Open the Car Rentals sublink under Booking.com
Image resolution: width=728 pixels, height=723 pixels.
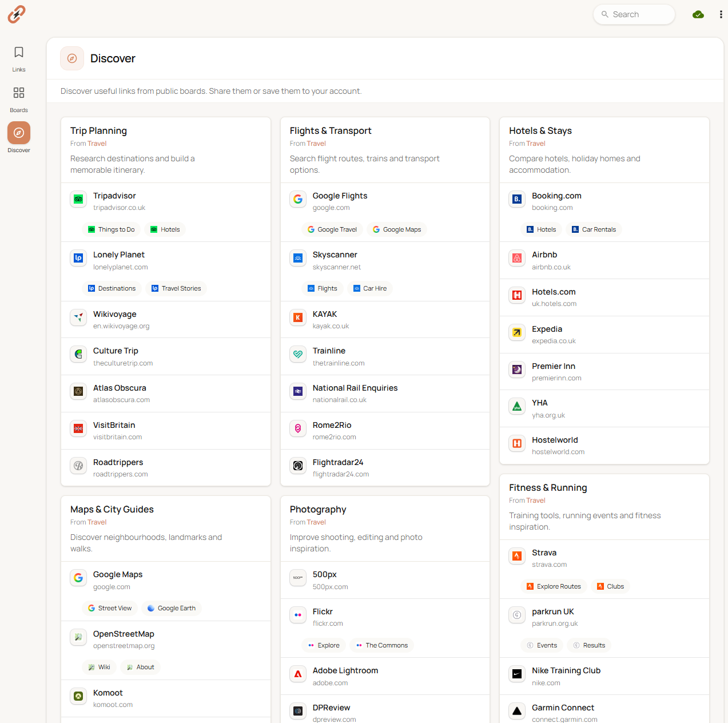(x=594, y=229)
